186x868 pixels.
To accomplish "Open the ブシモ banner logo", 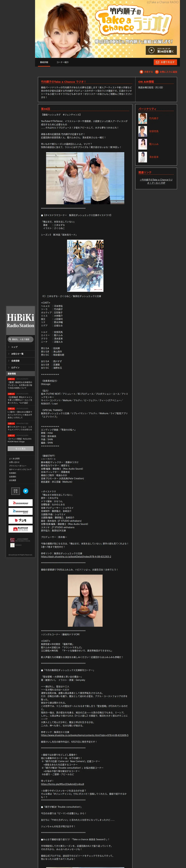I will 21,520.
